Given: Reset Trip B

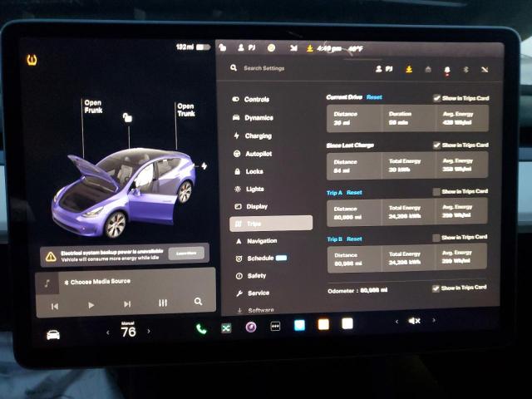Looking at the screenshot, I should (354, 239).
